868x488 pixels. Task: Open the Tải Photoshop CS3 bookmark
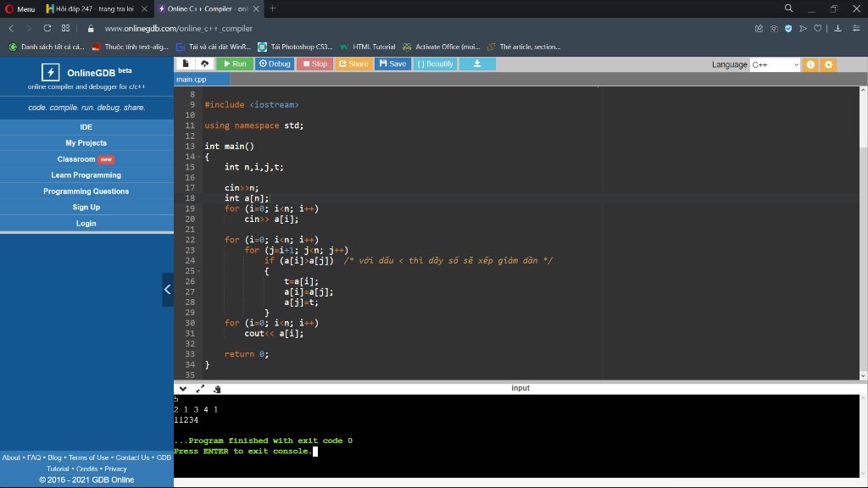296,47
